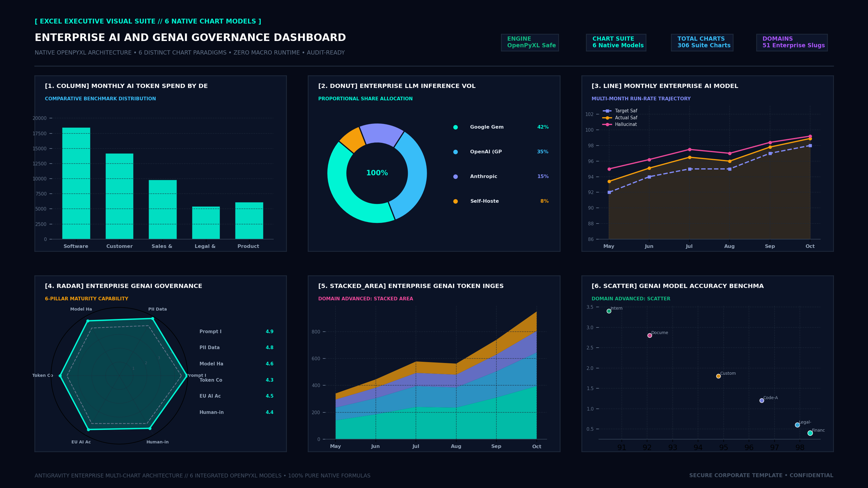Click the Legal- scatter point
The width and height of the screenshot is (868, 488).
pos(797,425)
